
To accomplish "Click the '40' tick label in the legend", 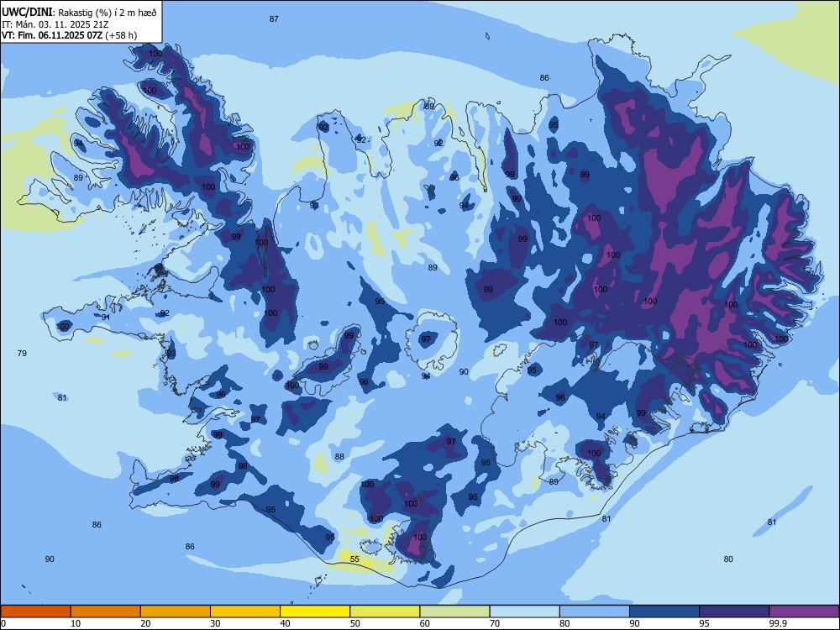I will [286, 623].
